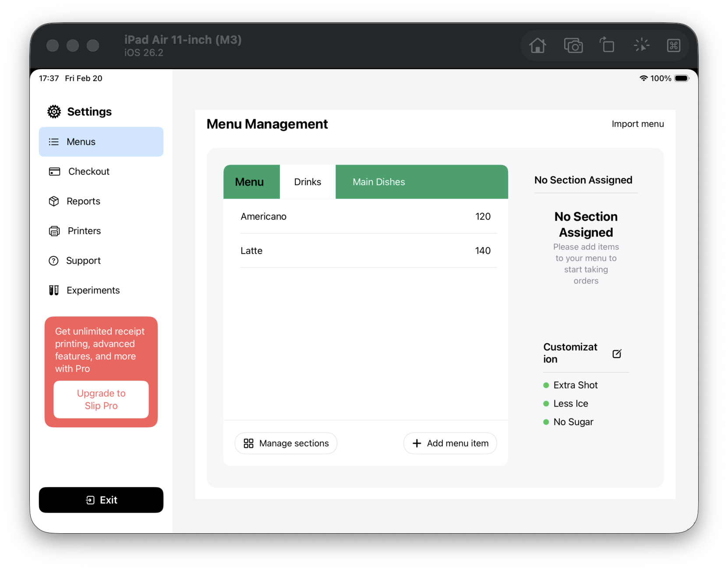
Task: Open the Checkout settings page
Action: [88, 172]
